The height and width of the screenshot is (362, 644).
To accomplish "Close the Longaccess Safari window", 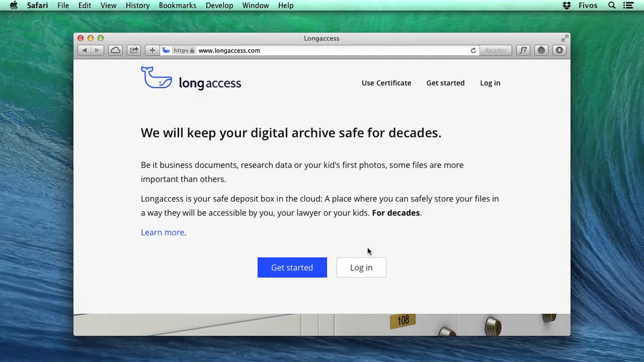I will pyautogui.click(x=80, y=38).
